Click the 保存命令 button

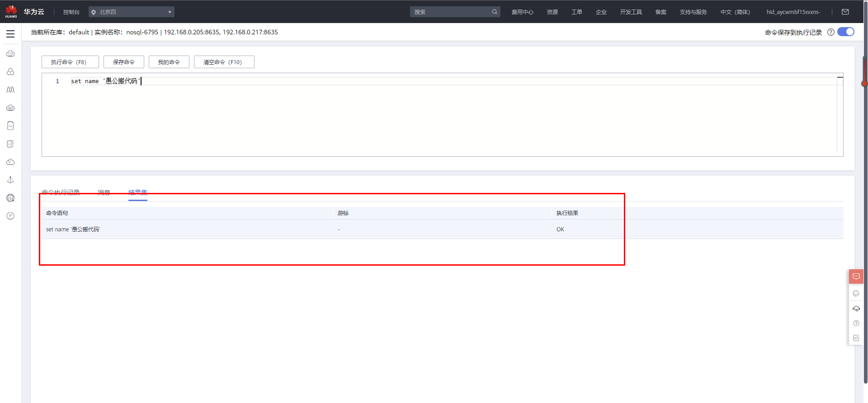[x=124, y=62]
